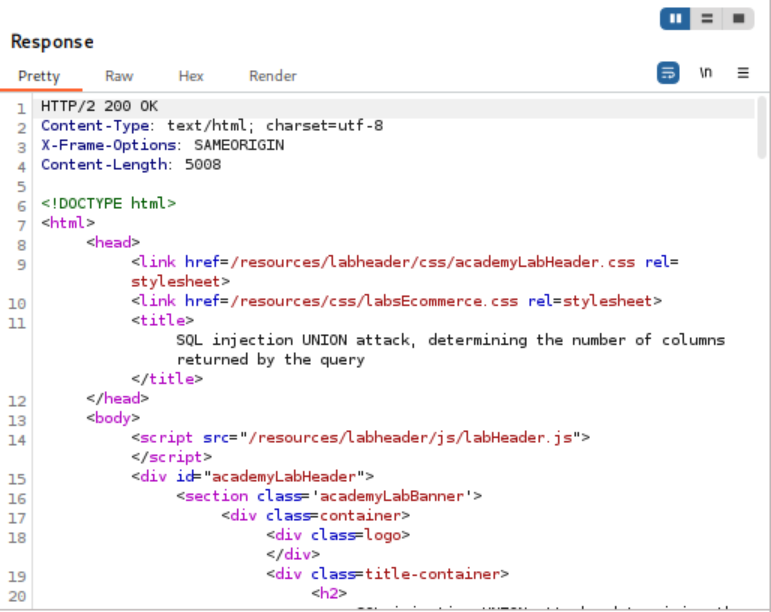The width and height of the screenshot is (771, 612).
Task: Switch to the Pretty tab
Action: (39, 76)
